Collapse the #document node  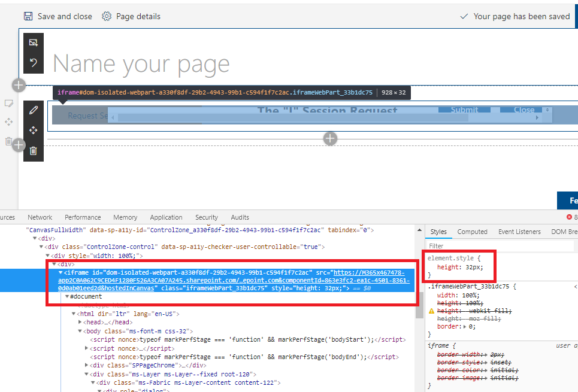click(x=66, y=297)
